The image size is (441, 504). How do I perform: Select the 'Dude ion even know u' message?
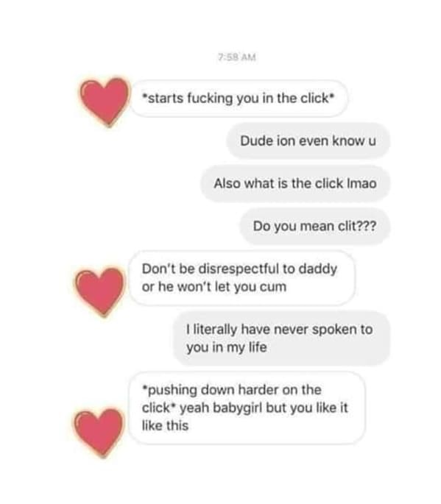(308, 141)
